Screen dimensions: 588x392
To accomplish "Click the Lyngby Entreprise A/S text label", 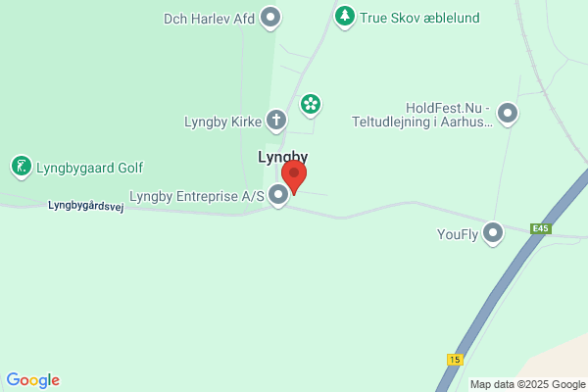I will [x=197, y=196].
